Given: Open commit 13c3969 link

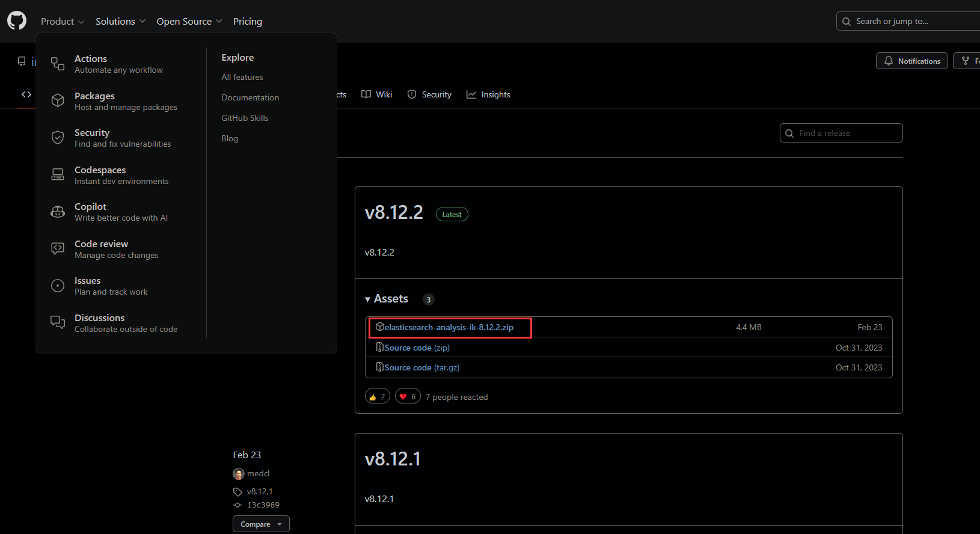Looking at the screenshot, I should pyautogui.click(x=263, y=505).
